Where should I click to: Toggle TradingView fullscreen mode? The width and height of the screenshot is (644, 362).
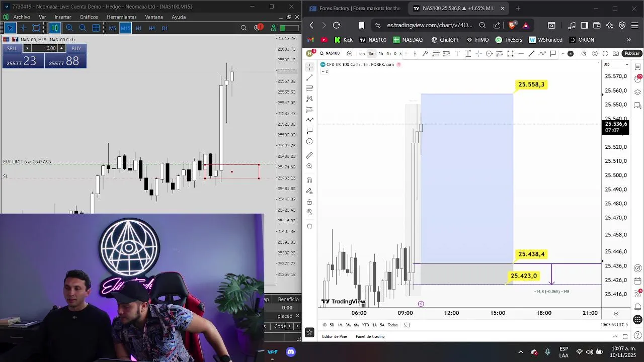605,53
